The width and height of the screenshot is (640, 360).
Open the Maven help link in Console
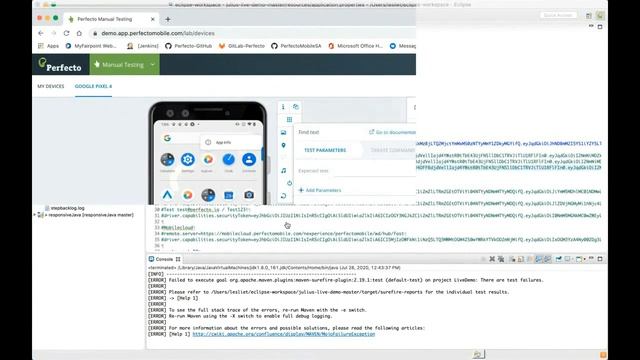tap(284, 334)
